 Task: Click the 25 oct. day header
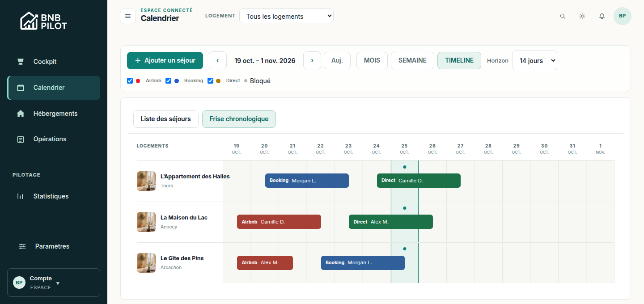[x=404, y=149]
